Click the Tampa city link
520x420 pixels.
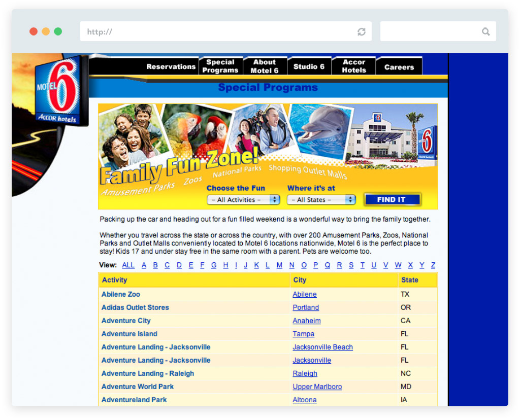point(303,334)
